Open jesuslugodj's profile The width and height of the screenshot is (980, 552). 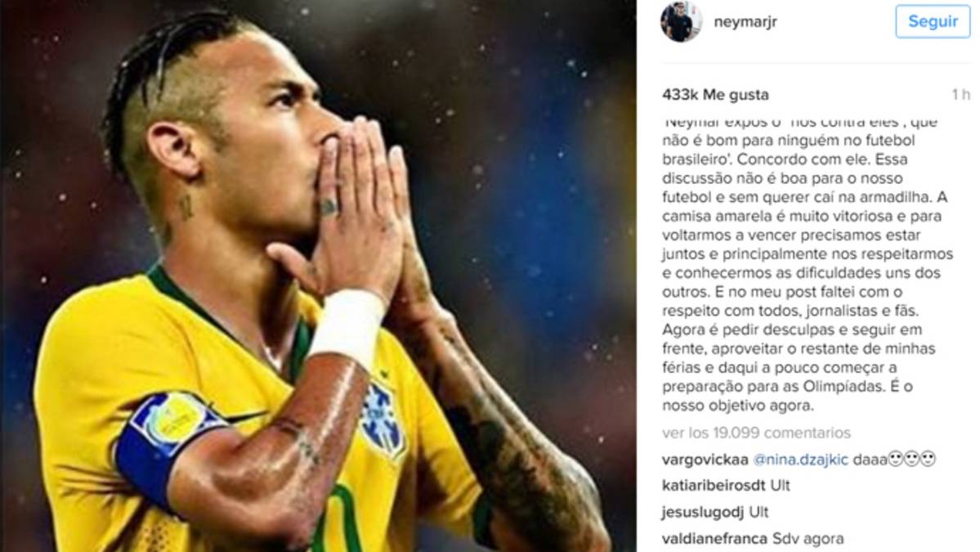pos(702,513)
